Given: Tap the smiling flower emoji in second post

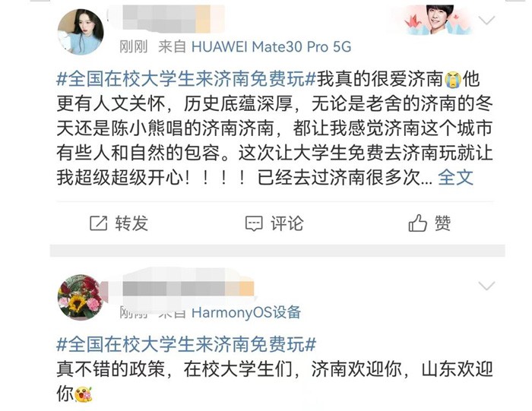Looking at the screenshot, I should (x=84, y=394).
